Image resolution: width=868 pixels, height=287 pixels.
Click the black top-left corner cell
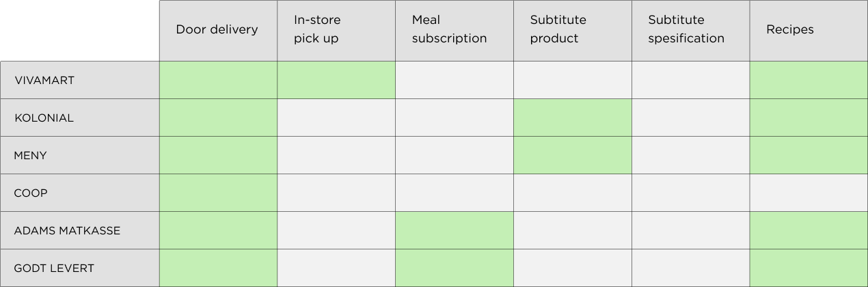[79, 30]
